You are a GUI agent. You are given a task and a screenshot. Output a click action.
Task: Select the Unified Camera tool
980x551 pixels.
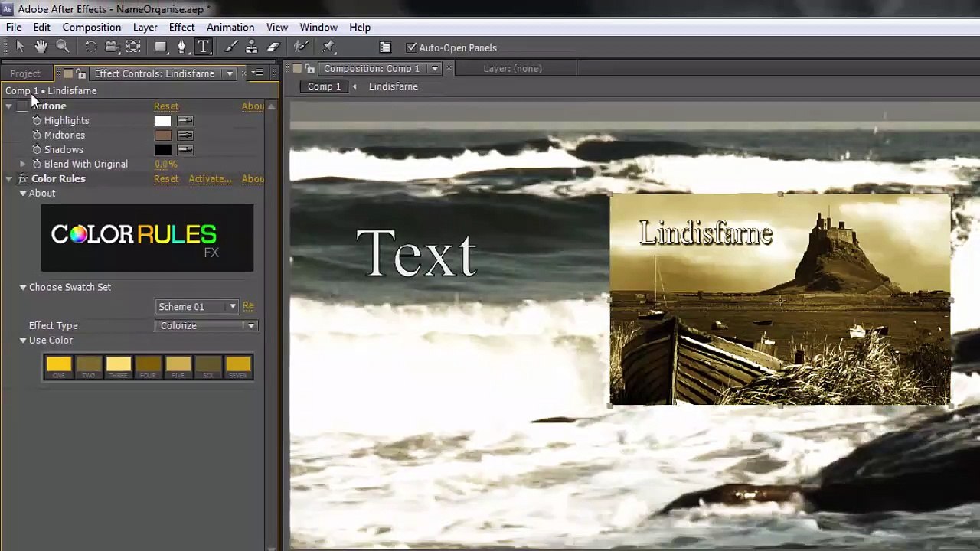112,47
